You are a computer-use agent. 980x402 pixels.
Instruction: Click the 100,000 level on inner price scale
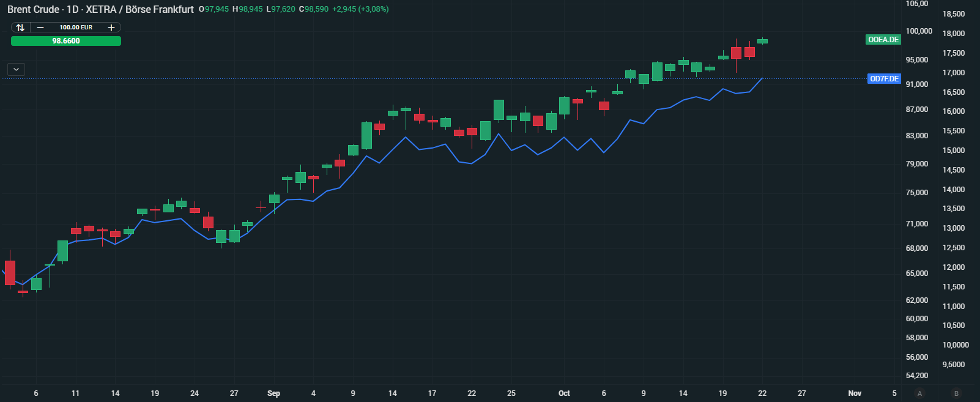pos(919,31)
